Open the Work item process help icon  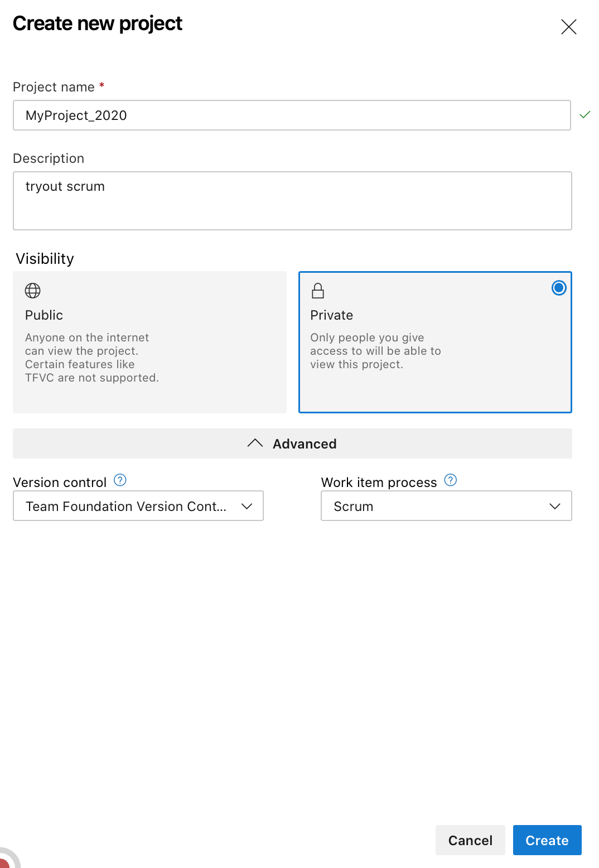click(x=451, y=480)
